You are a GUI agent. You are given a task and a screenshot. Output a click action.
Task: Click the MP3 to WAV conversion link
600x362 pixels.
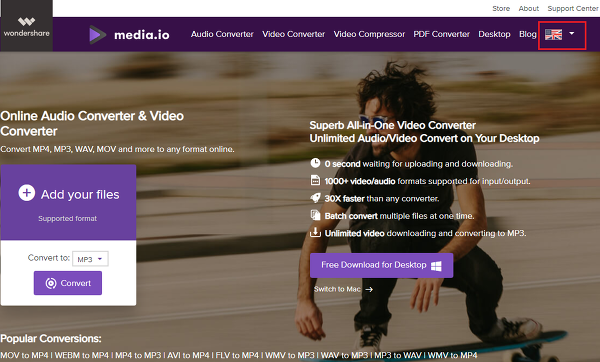coord(398,355)
